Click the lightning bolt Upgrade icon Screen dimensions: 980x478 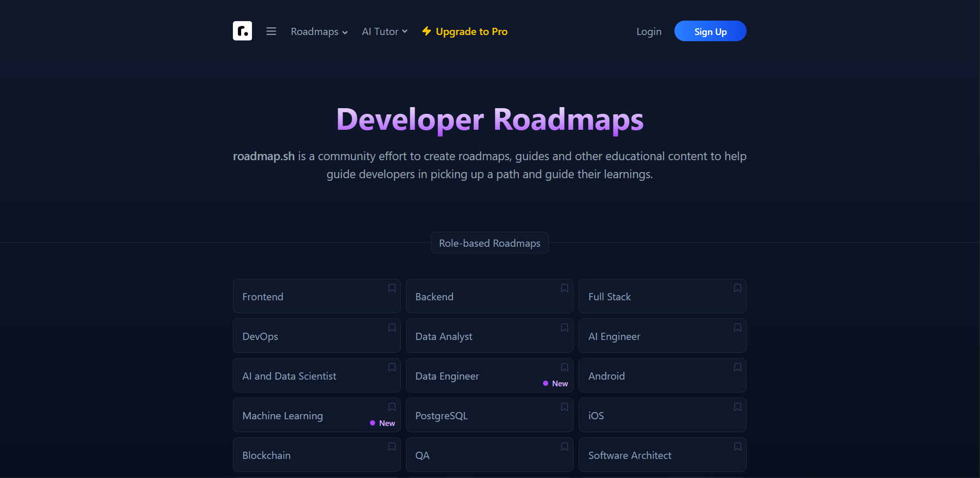[427, 31]
